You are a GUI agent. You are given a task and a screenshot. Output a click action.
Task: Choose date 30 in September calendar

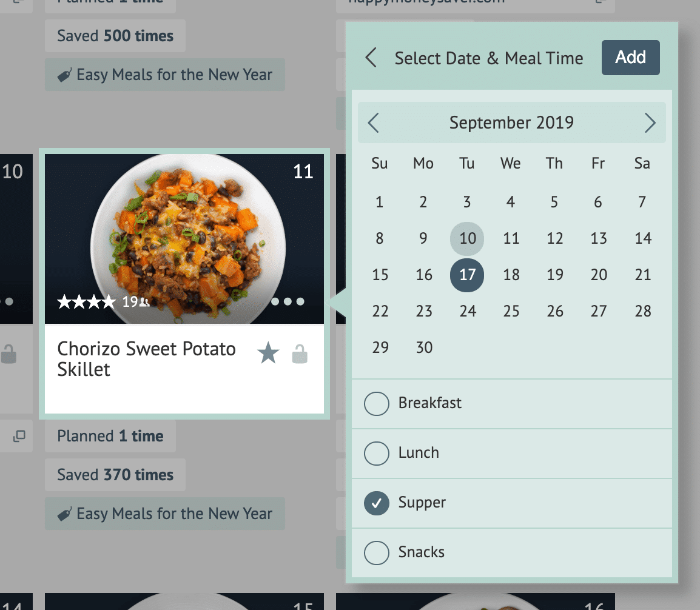[424, 347]
